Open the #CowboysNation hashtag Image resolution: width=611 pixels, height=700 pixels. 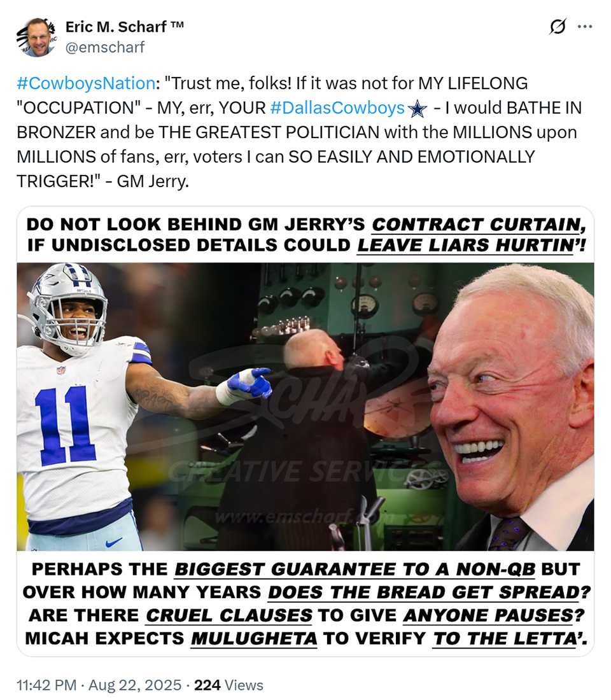click(86, 83)
